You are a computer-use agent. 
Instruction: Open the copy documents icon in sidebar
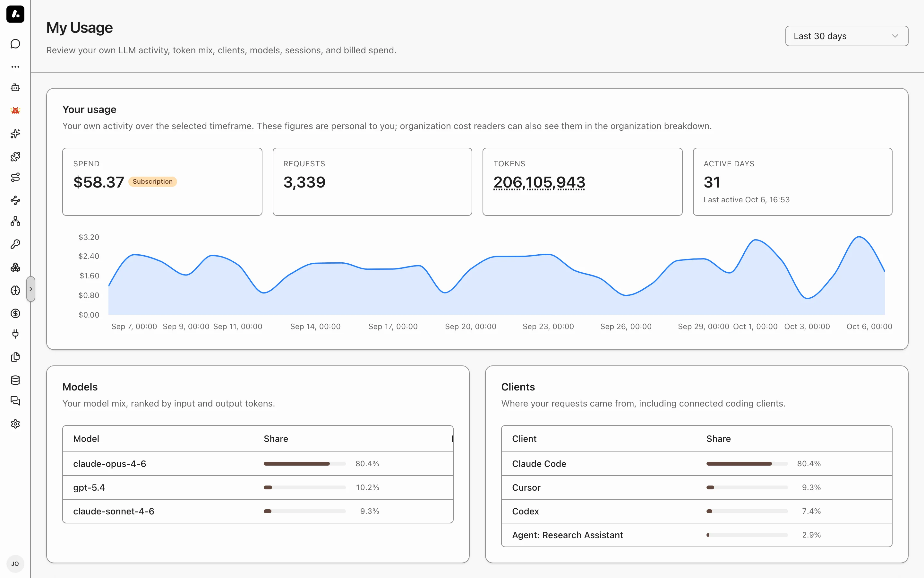point(15,357)
